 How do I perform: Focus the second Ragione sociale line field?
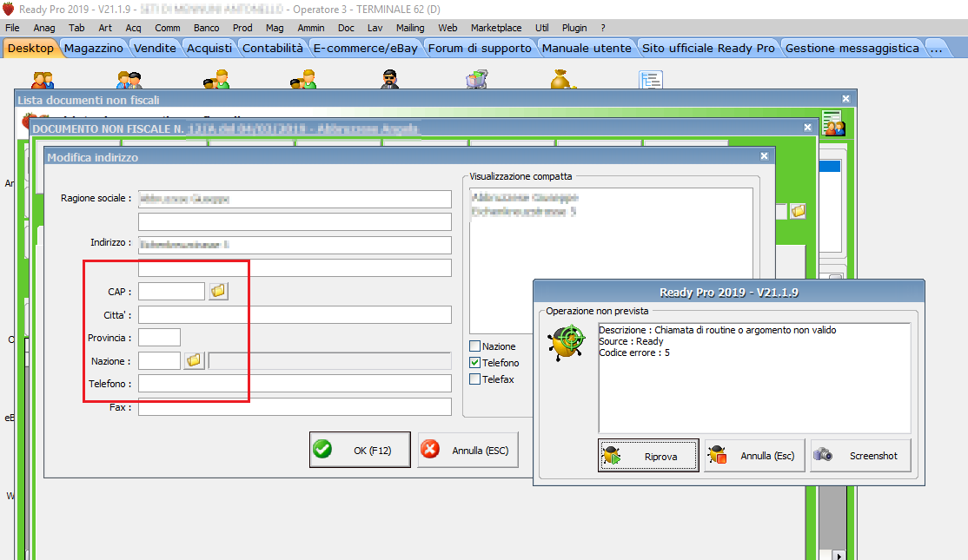pos(295,221)
